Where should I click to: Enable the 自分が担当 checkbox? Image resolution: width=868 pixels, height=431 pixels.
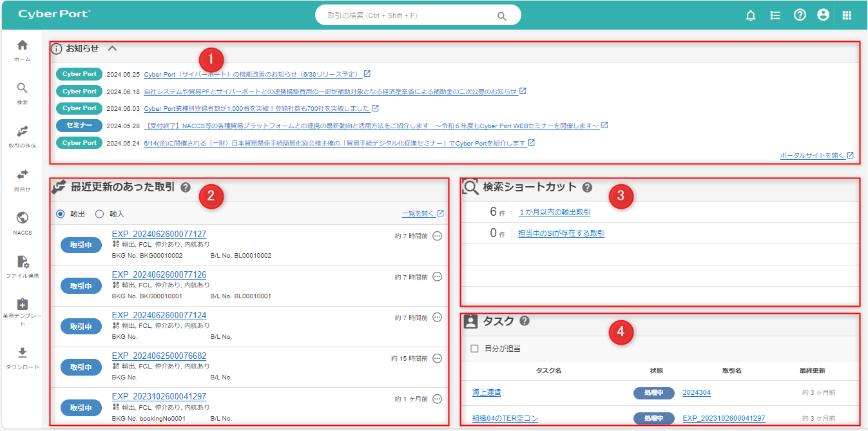[x=475, y=349]
